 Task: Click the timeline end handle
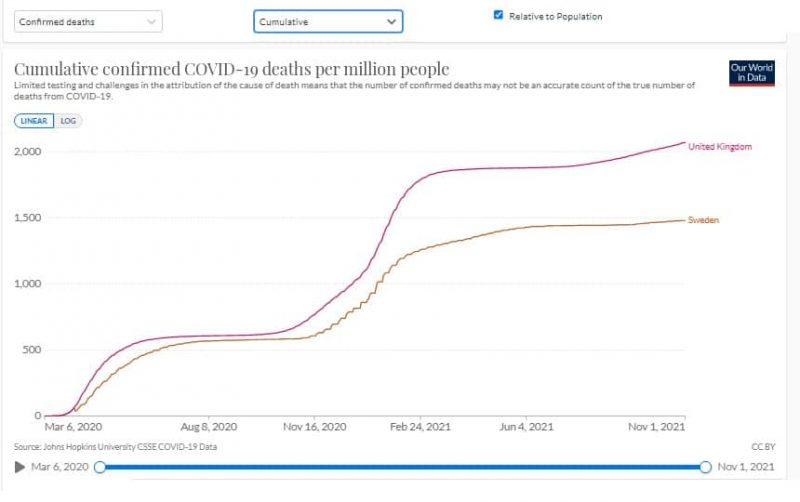(x=706, y=467)
